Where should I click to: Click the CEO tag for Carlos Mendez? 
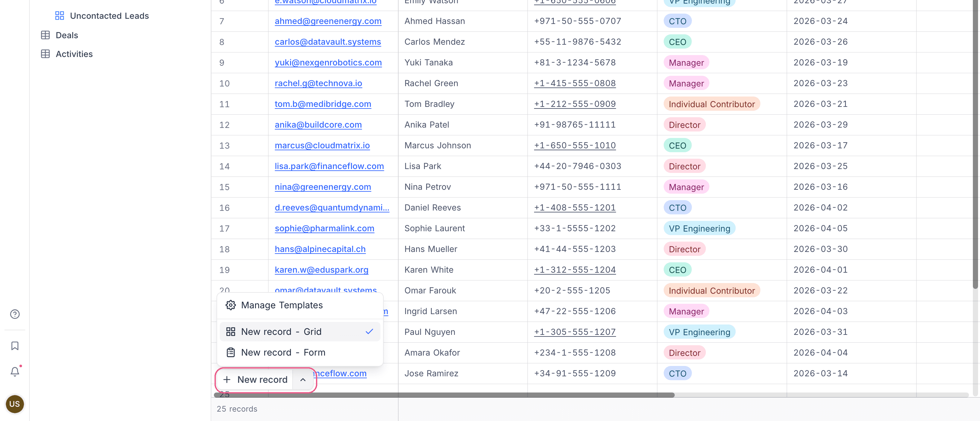(x=677, y=42)
